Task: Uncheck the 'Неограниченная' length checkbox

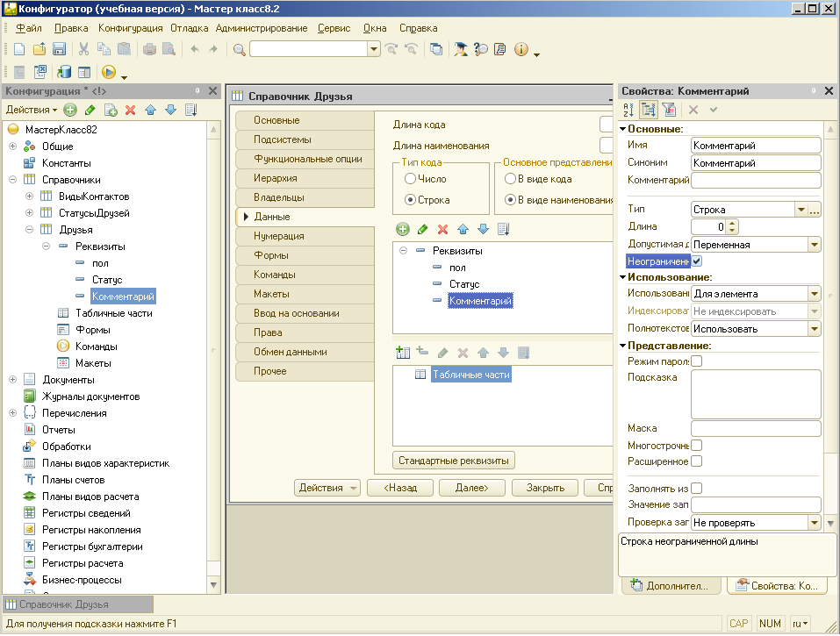Action: [x=697, y=261]
